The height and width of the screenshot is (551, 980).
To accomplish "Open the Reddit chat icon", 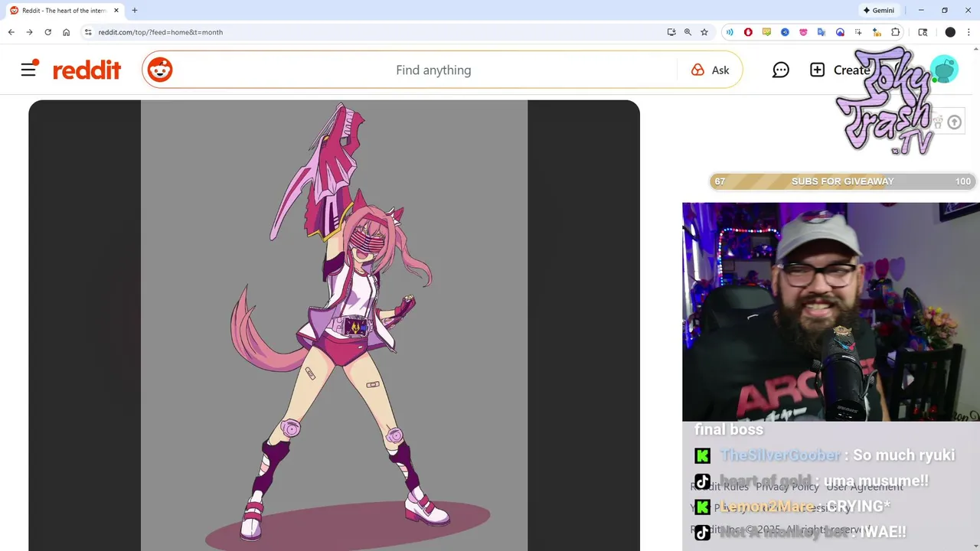I will (x=781, y=70).
